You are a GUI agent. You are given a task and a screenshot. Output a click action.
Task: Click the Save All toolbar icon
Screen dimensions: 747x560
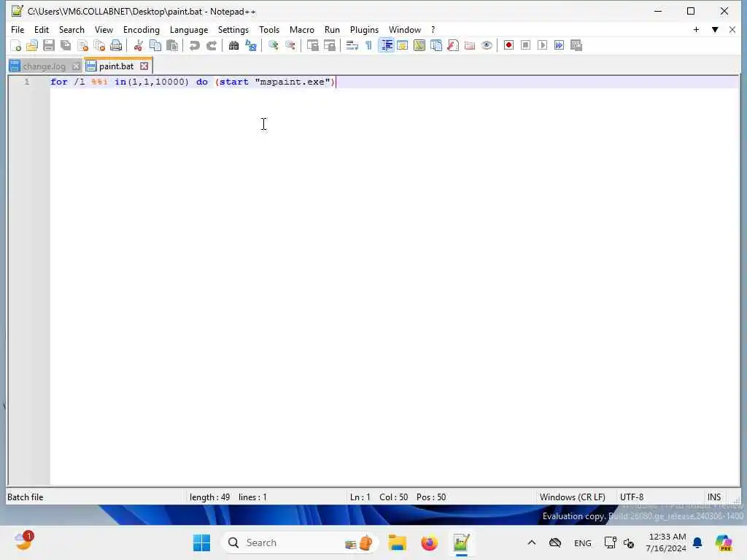pos(66,46)
